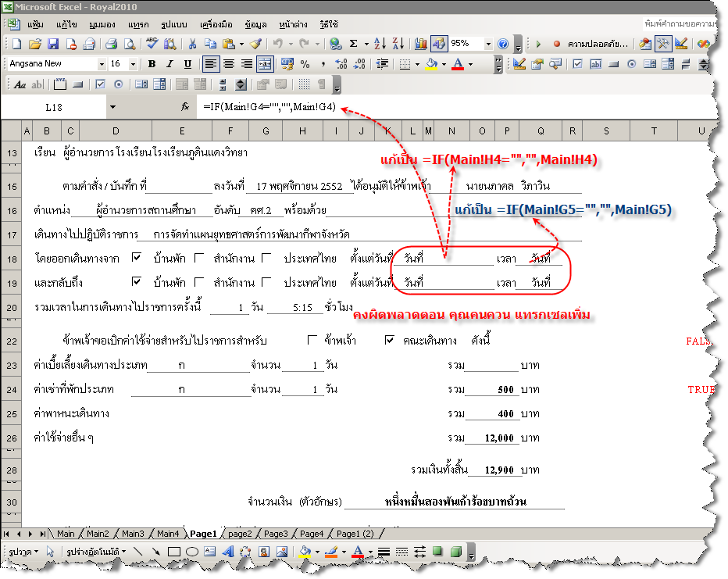Open the แฟ้ม menu
This screenshot has width=728, height=579.
point(35,25)
